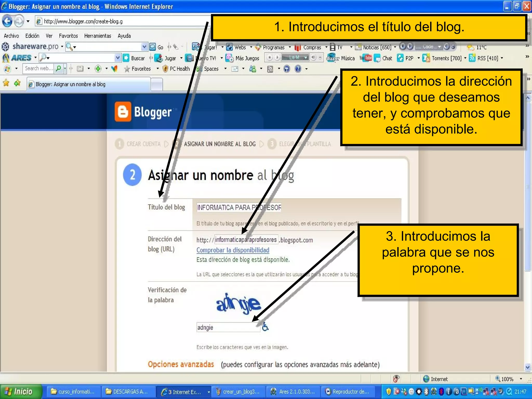
Task: Click the Favorites star in Windows Live toolbar
Action: click(127, 69)
